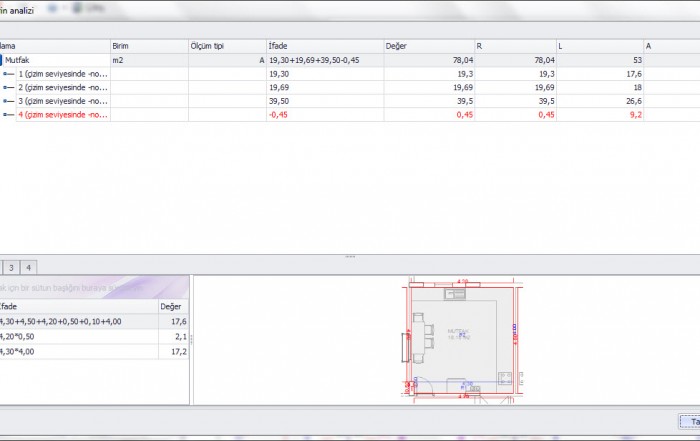
Task: Switch to tab 3
Action: pos(11,267)
